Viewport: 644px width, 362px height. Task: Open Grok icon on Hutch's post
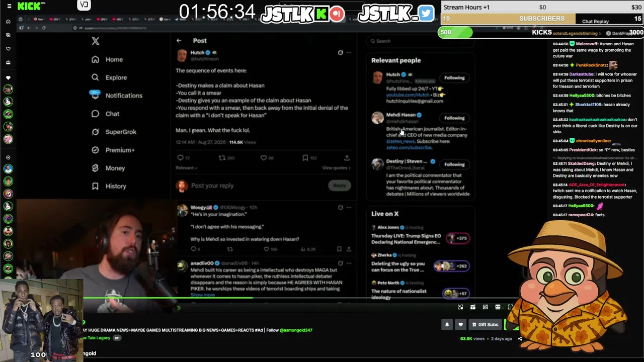[x=341, y=52]
